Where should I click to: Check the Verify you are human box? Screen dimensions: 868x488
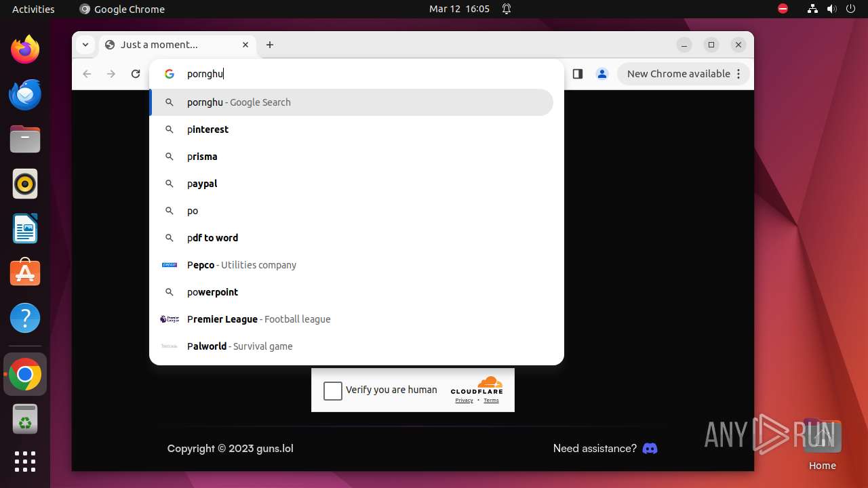[x=333, y=390]
